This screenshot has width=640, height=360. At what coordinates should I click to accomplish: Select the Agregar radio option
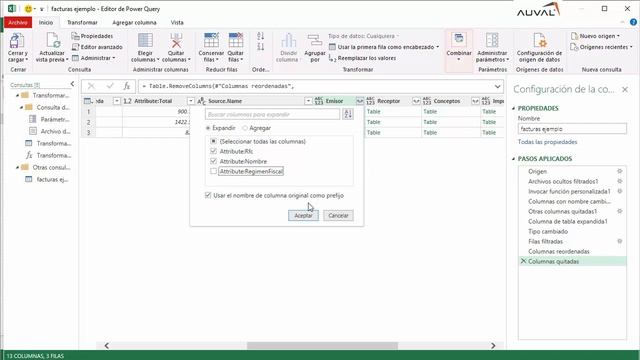245,128
